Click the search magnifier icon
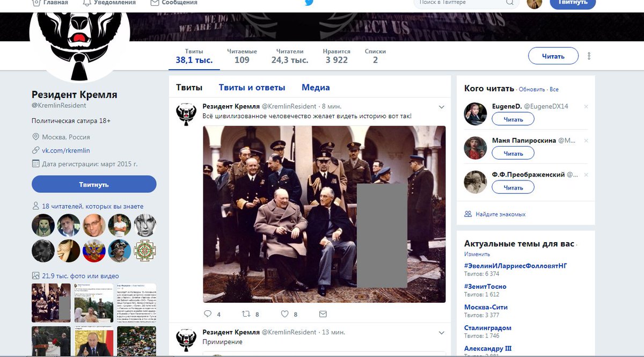Viewport: 644px width, 357px height. 511,3
